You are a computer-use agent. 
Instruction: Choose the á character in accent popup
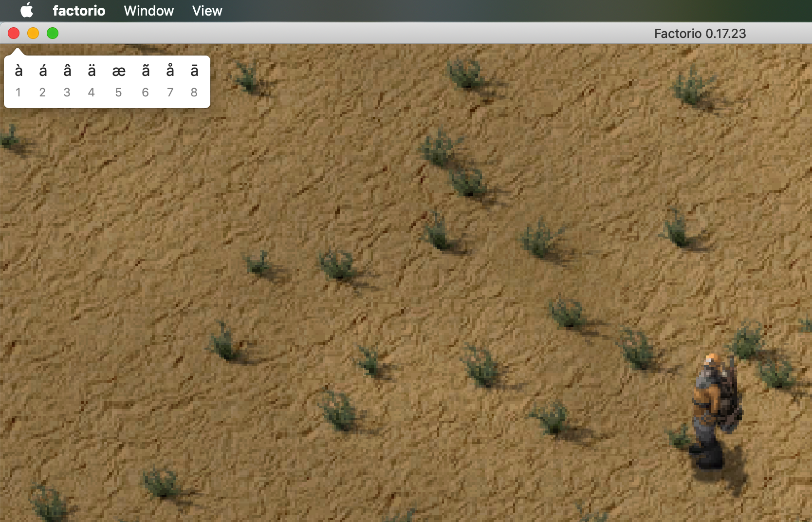pos(43,72)
